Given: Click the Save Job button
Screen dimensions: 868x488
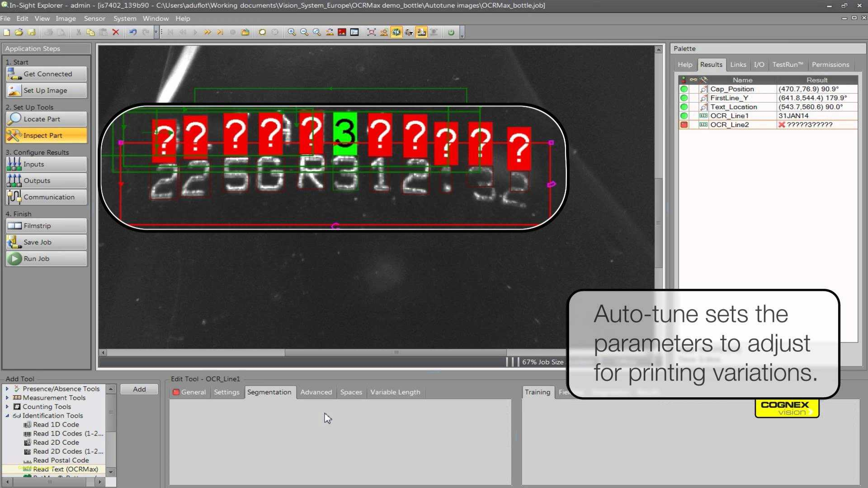Looking at the screenshot, I should (x=46, y=242).
